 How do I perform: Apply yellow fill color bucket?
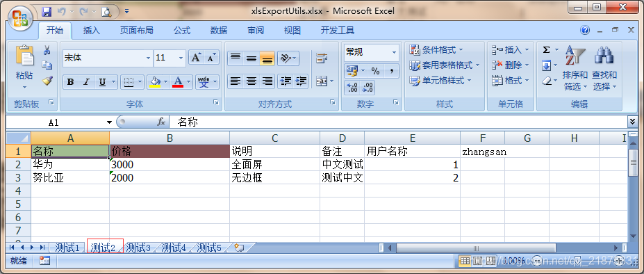(155, 82)
